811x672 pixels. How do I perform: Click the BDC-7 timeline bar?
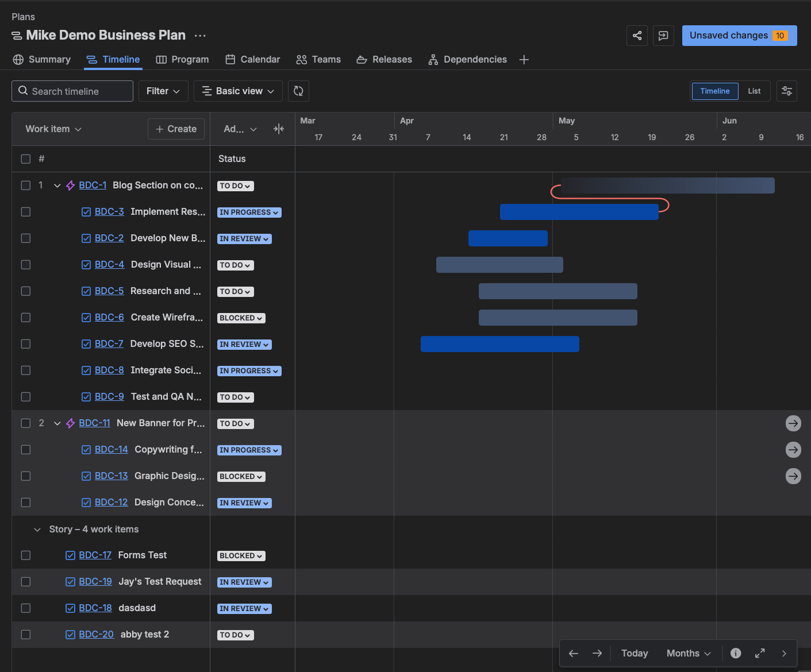[x=499, y=344]
